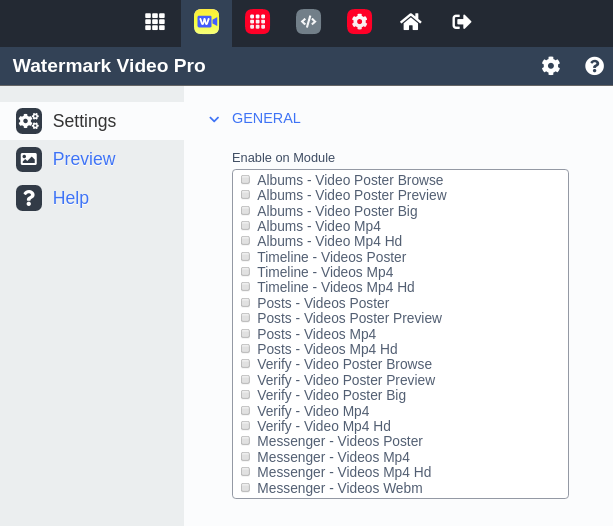Image resolution: width=613 pixels, height=526 pixels.
Task: Open the Settings sidebar item
Action: [84, 121]
